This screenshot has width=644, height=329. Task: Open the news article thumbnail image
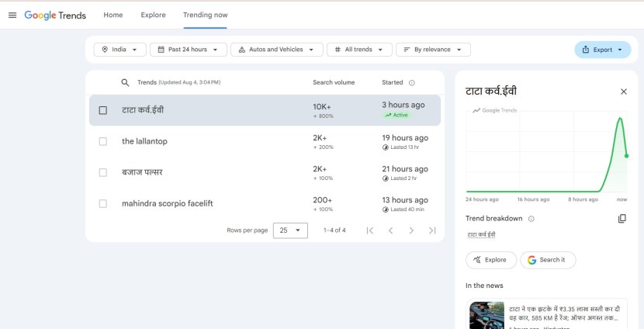coord(486,316)
